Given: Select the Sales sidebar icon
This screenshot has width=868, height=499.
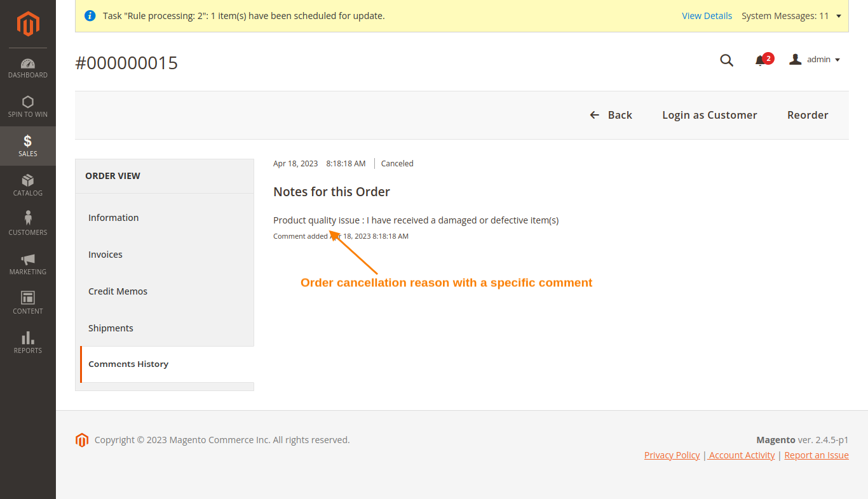Looking at the screenshot, I should [27, 145].
